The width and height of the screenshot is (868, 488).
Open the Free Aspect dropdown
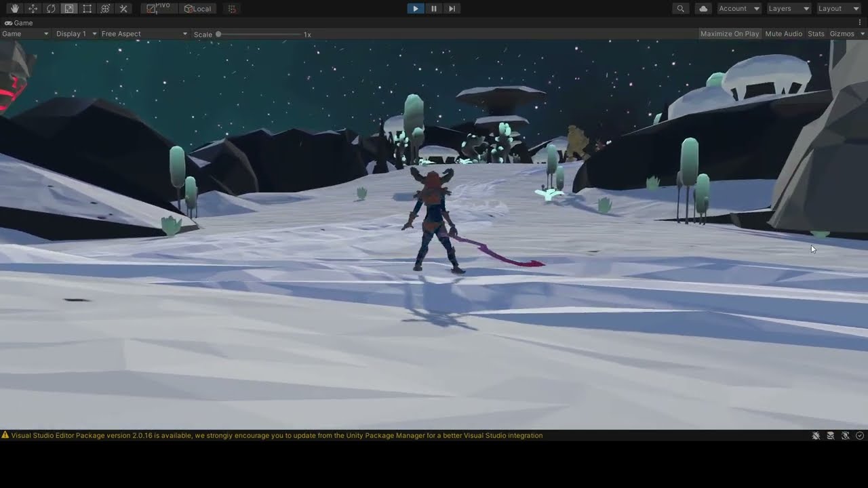tap(144, 34)
